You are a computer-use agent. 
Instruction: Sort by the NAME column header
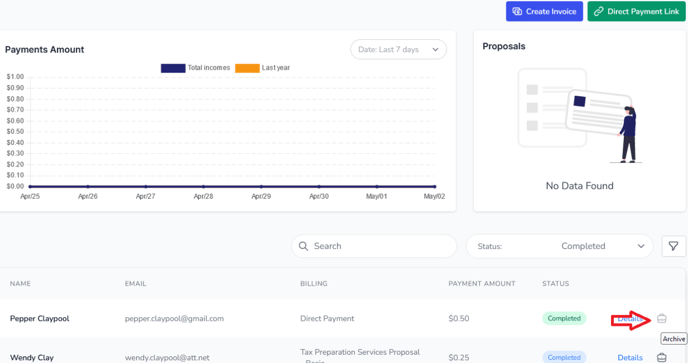coord(20,284)
